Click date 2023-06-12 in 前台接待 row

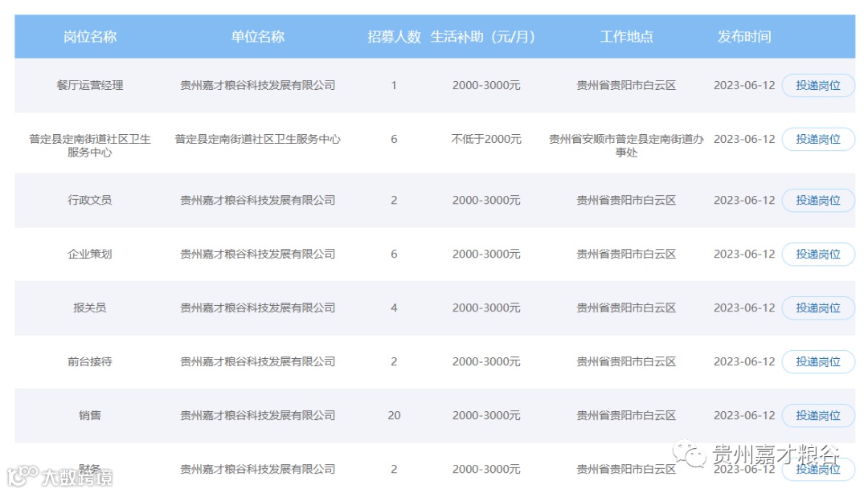[x=744, y=361]
